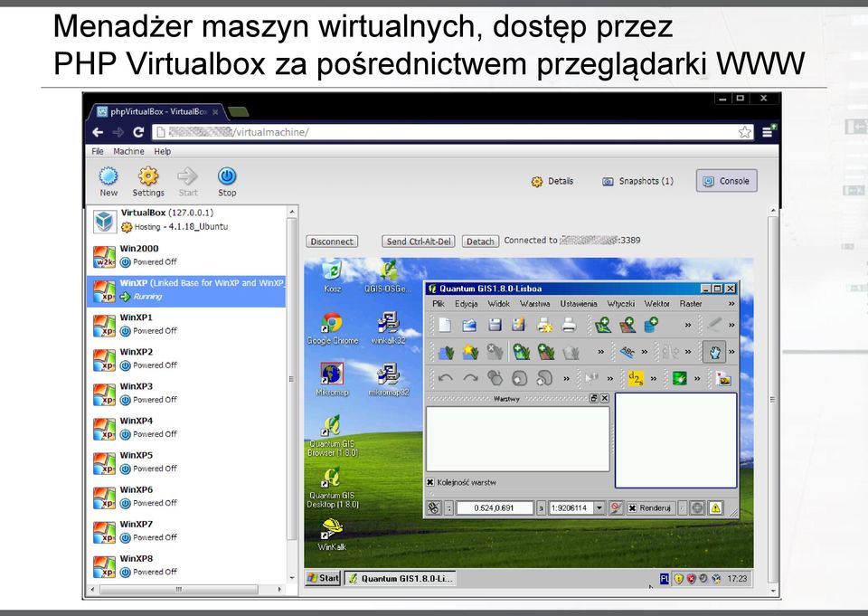
Task: Select the Win2000 virtual machine
Action: (187, 255)
